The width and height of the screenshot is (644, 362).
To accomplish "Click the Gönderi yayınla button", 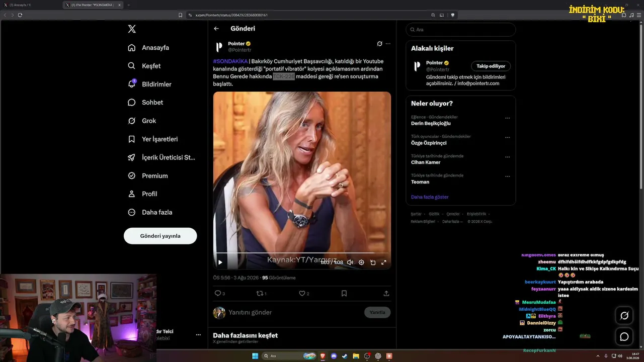I will click(160, 236).
